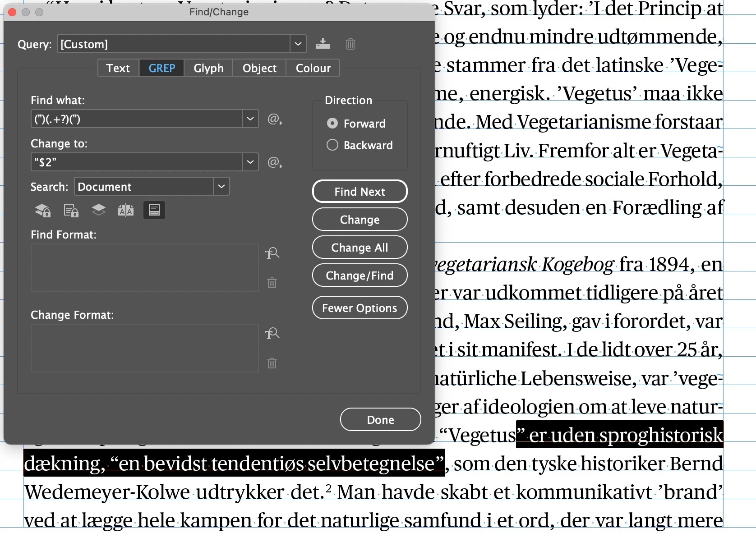
Task: Click the Find Format attributes box
Action: 145,268
